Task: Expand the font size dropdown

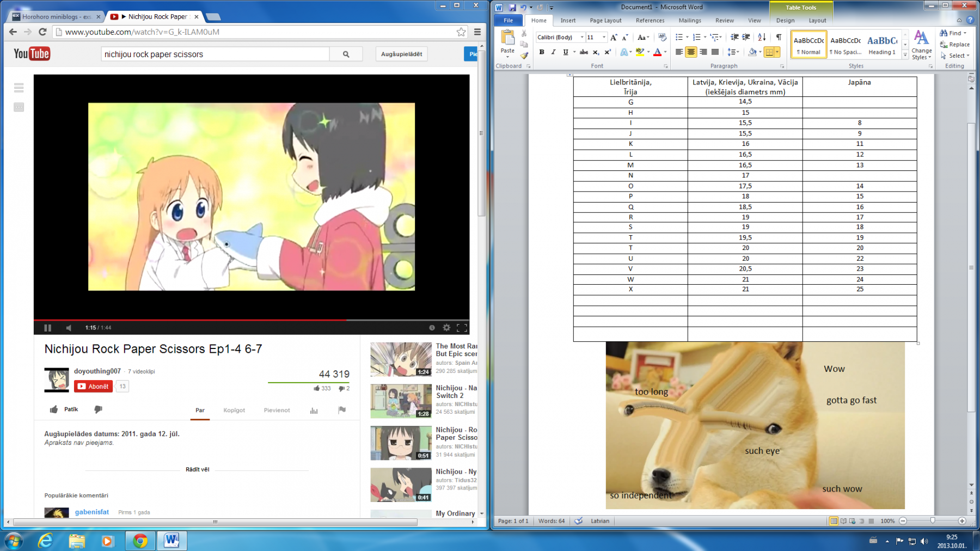Action: tap(604, 37)
